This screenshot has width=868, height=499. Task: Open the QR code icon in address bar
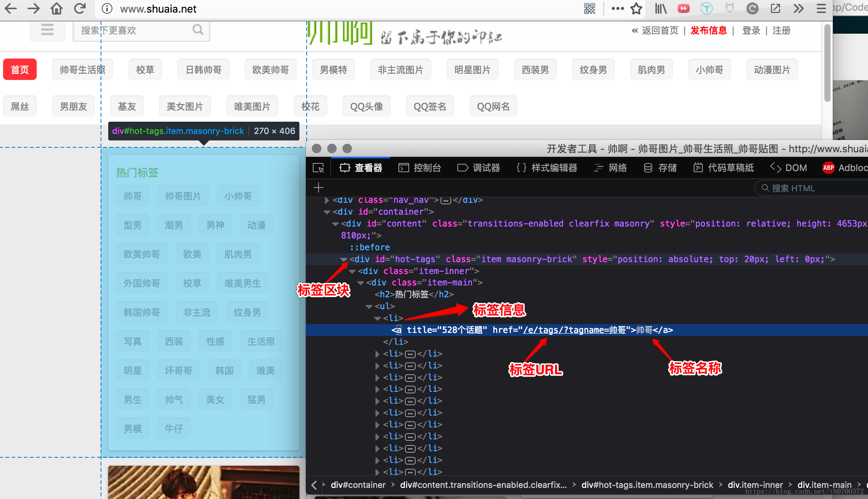click(x=589, y=8)
